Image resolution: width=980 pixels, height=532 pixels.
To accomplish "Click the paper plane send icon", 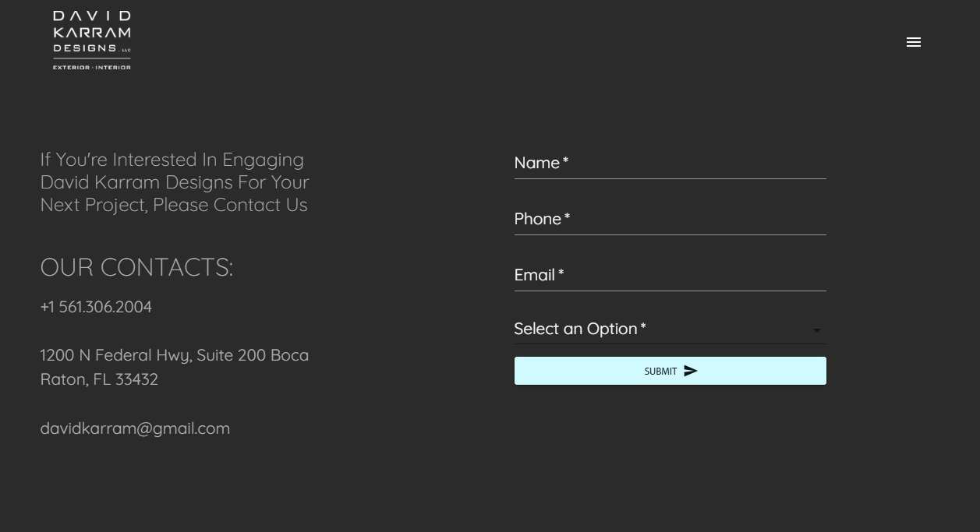I will click(x=691, y=371).
